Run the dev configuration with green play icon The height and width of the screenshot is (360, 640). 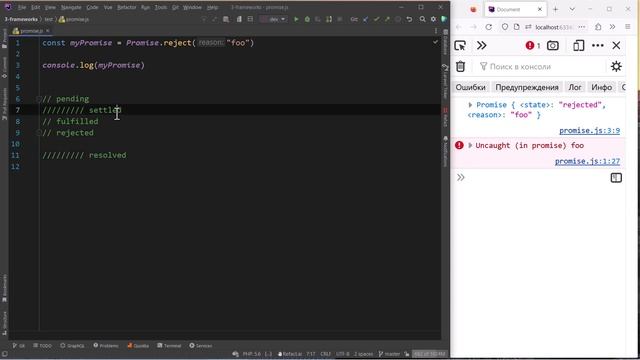(296, 19)
